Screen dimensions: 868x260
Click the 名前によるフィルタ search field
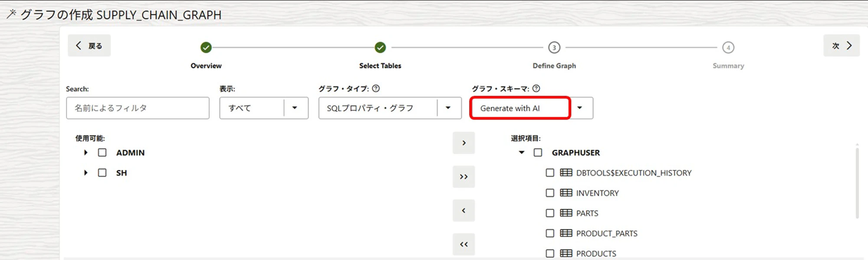[x=138, y=108]
